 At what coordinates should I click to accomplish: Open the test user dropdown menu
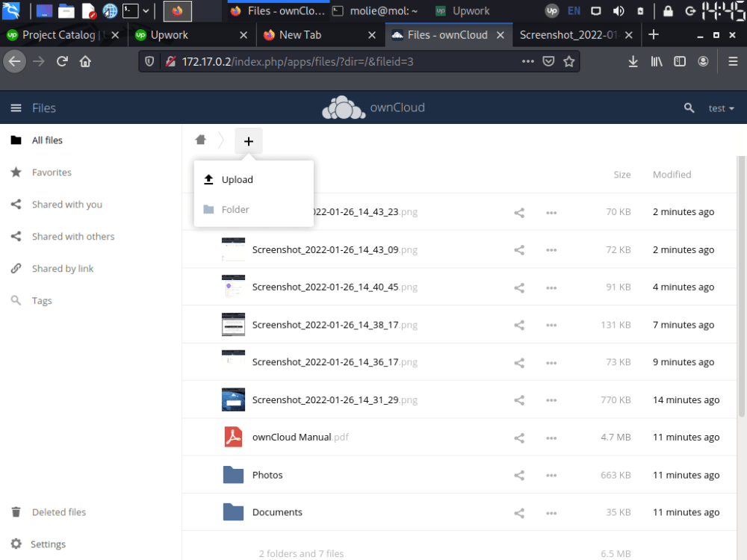(721, 108)
